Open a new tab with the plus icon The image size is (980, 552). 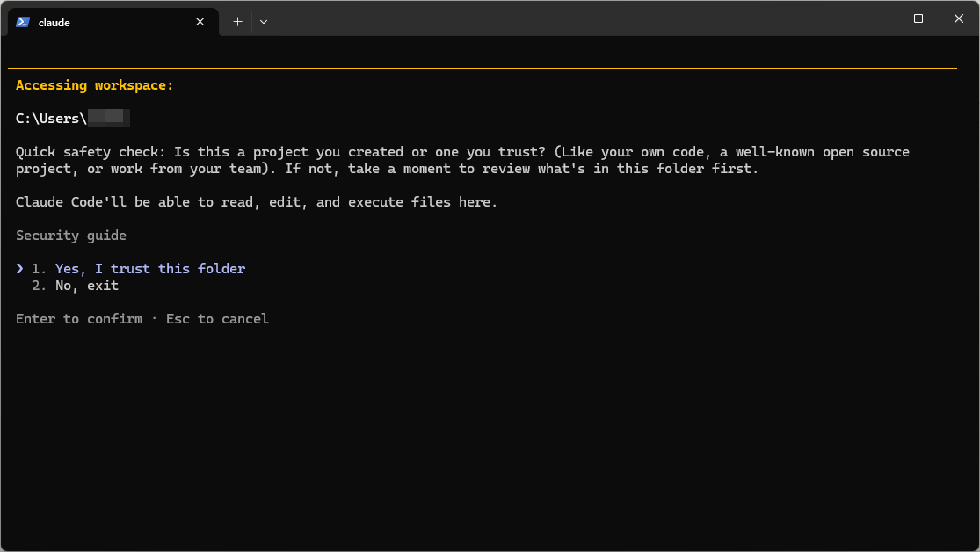point(237,22)
